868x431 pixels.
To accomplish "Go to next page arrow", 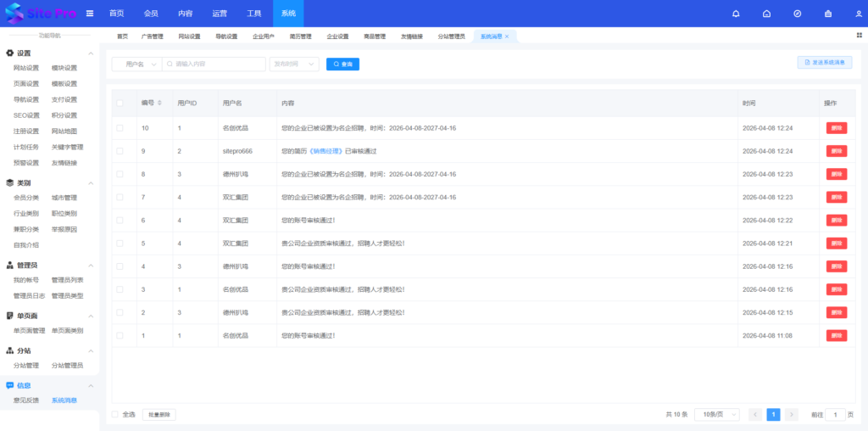I will 792,414.
